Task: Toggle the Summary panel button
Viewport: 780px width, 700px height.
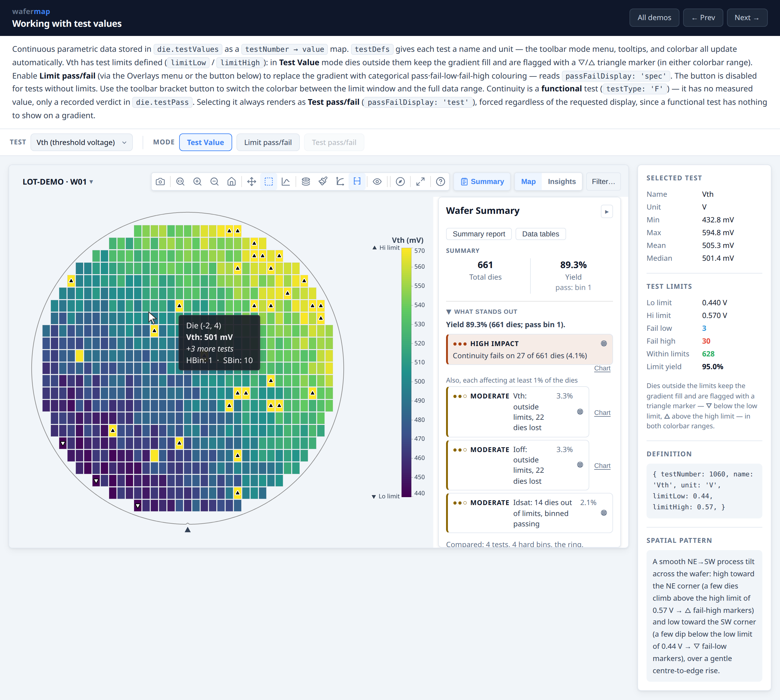Action: tap(482, 182)
